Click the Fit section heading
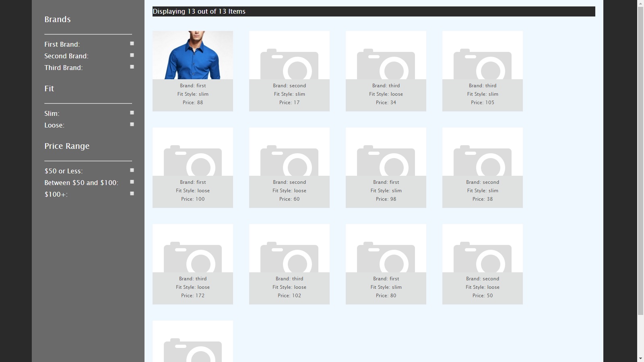This screenshot has width=644, height=362. click(x=49, y=88)
